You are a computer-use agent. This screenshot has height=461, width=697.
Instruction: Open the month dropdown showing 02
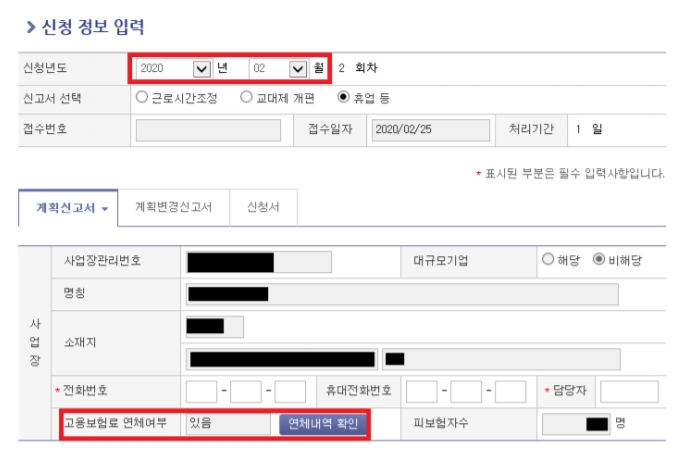click(x=277, y=68)
